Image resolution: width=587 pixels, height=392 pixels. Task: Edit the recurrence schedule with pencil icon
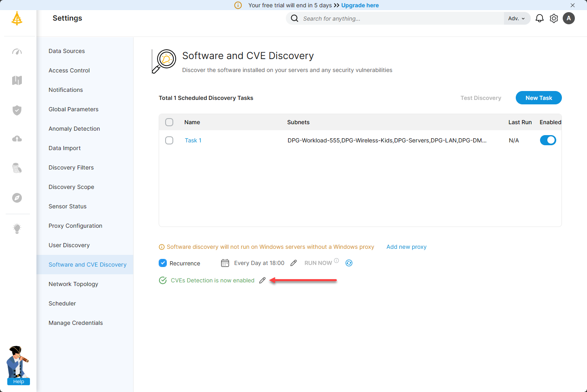click(293, 263)
